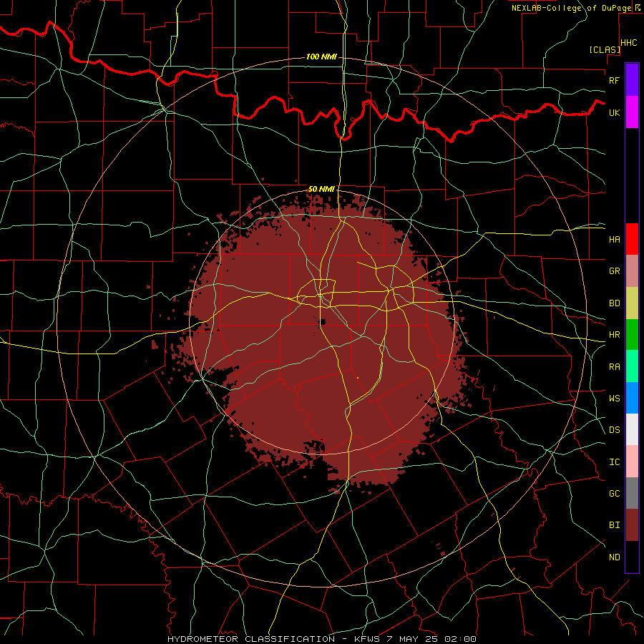The width and height of the screenshot is (644, 644).
Task: Click the IC legend label
Action: pyautogui.click(x=615, y=462)
